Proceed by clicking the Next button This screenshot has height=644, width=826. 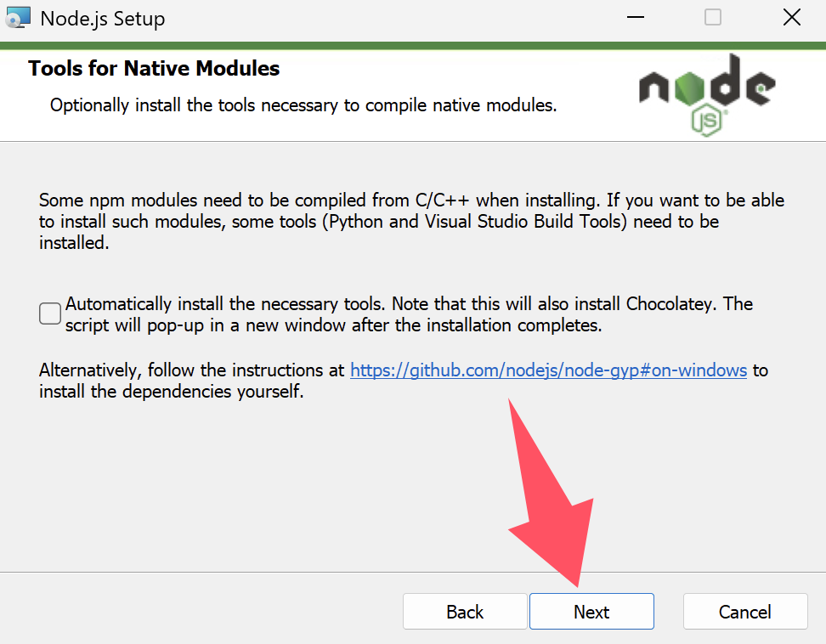click(x=591, y=612)
